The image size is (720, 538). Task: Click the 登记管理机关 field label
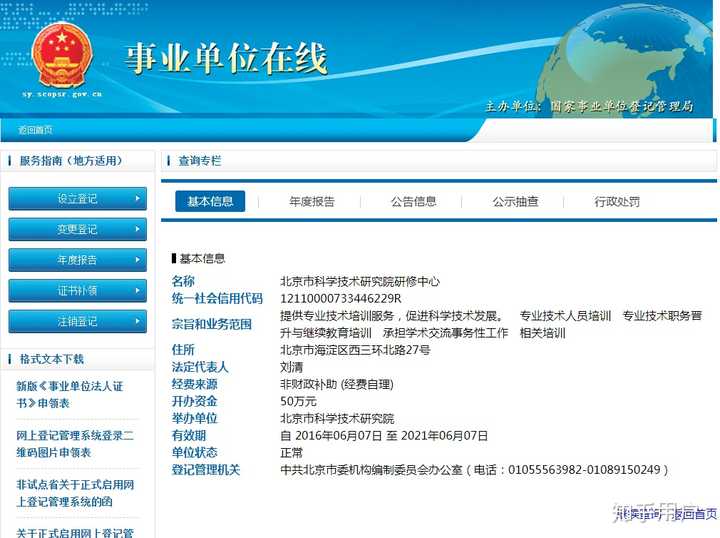(206, 470)
